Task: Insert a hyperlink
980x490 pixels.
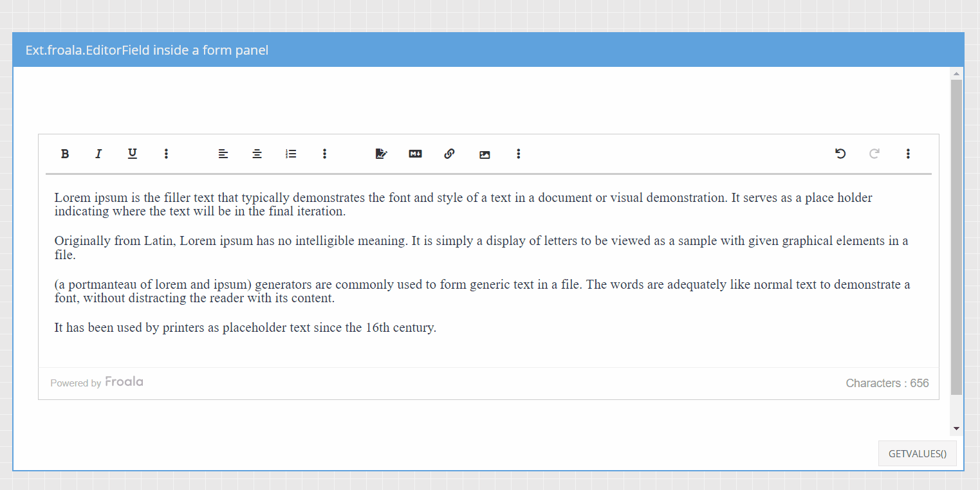Action: (x=449, y=154)
